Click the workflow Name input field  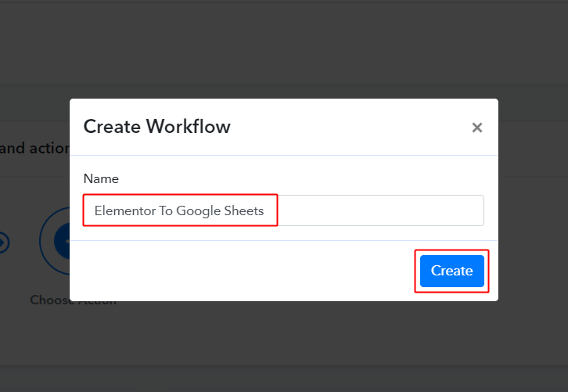(284, 210)
